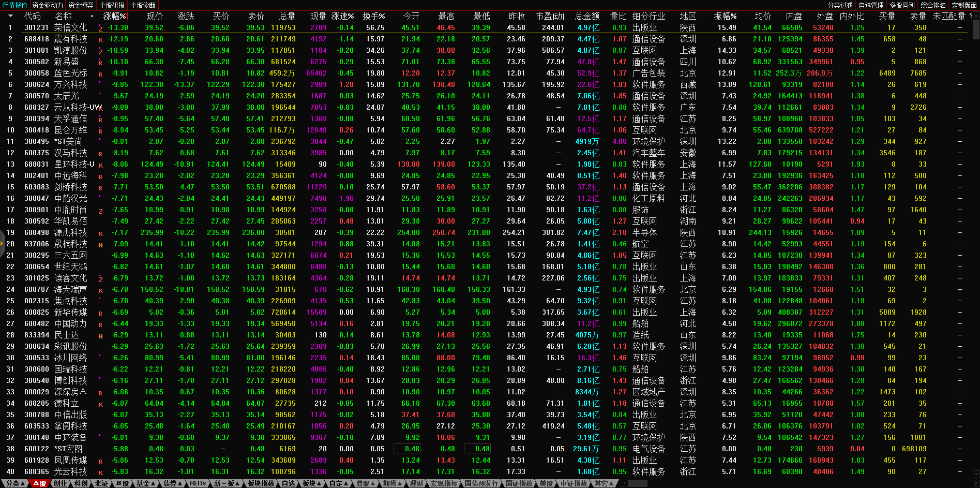Click the N marker icon beside 晟楠科技
The image size is (980, 488).
click(x=100, y=245)
